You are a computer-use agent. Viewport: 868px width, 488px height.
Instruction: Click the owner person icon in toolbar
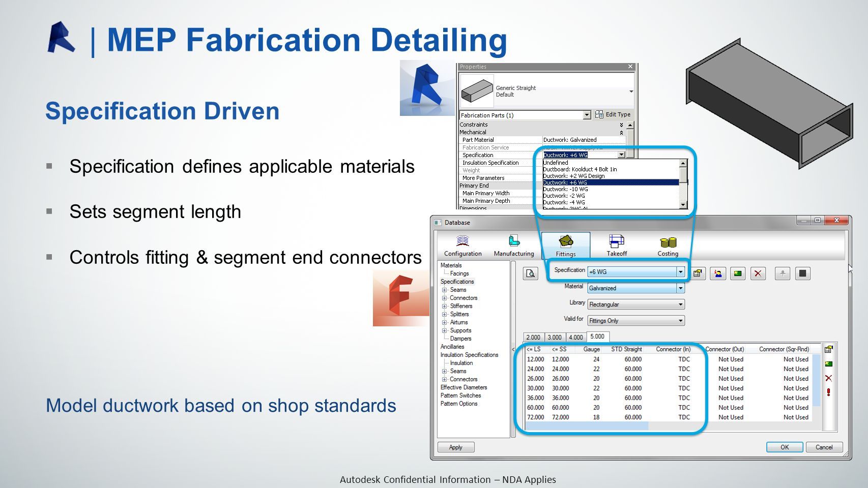[x=718, y=273]
